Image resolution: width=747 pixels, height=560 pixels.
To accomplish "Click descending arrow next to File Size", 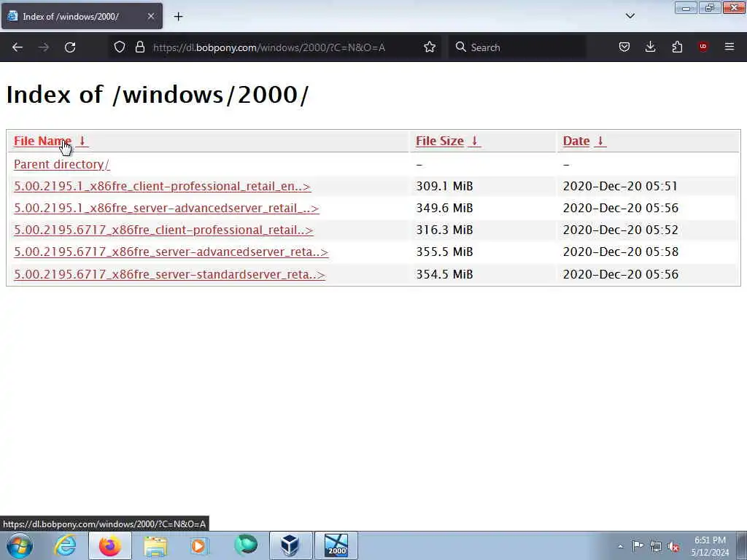I will (474, 141).
